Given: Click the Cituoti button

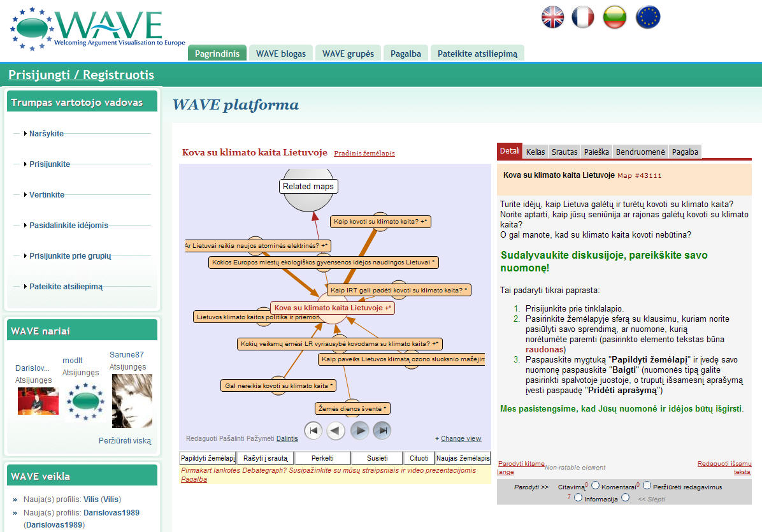Looking at the screenshot, I should [x=419, y=458].
